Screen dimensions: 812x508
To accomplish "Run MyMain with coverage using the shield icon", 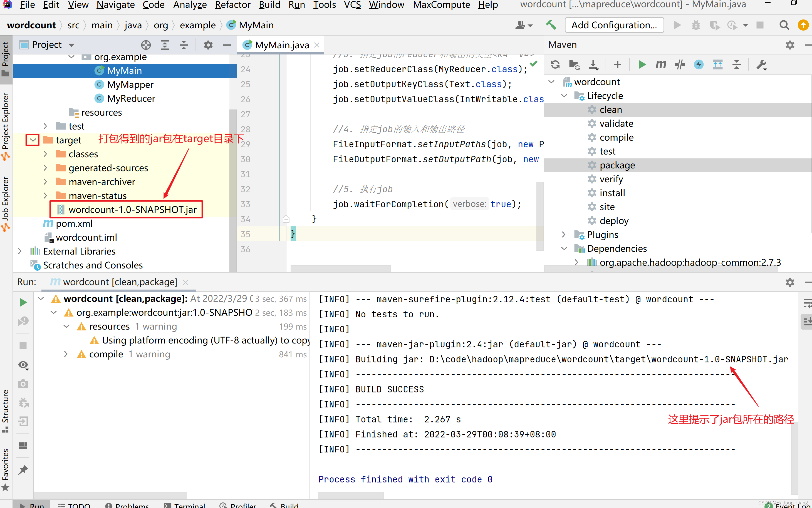I will click(715, 25).
